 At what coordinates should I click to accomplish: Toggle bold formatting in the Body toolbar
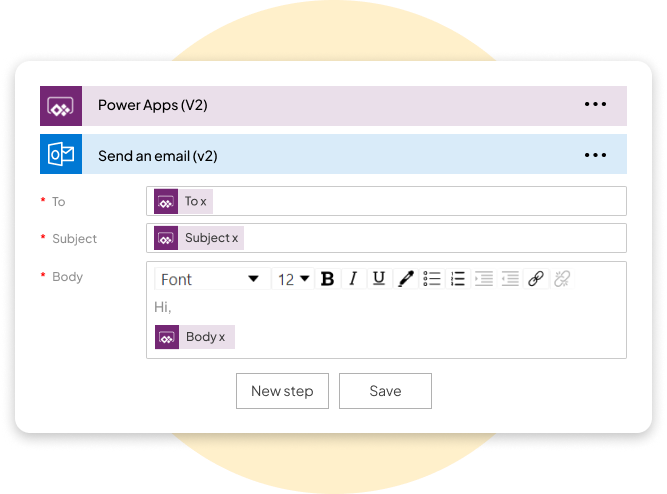pyautogui.click(x=327, y=279)
